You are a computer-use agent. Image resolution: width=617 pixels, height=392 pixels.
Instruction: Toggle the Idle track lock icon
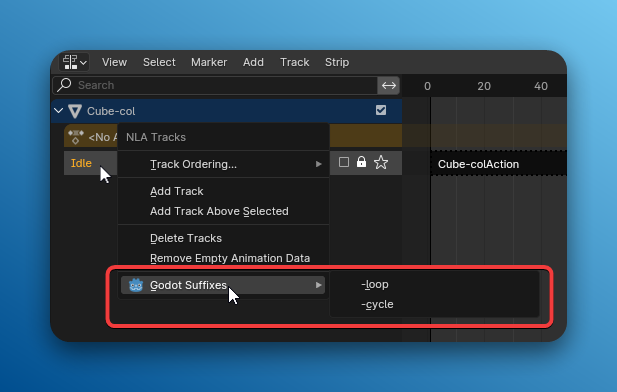(361, 162)
